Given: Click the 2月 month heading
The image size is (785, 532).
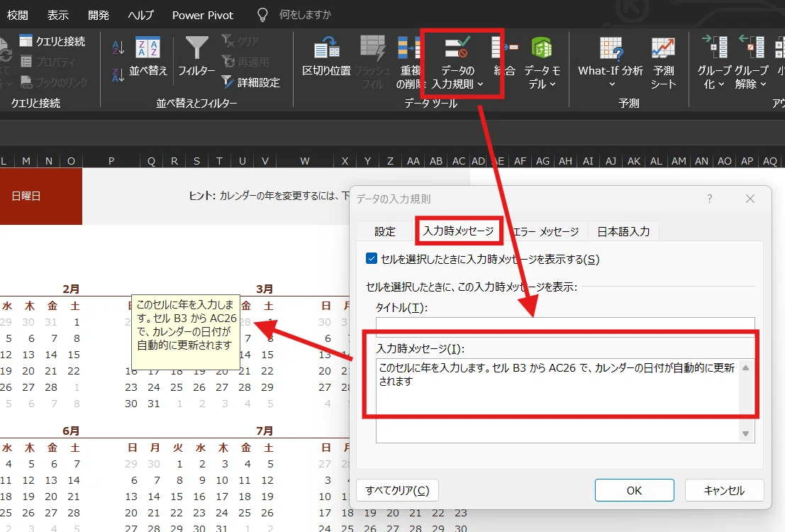Looking at the screenshot, I should click(x=71, y=289).
